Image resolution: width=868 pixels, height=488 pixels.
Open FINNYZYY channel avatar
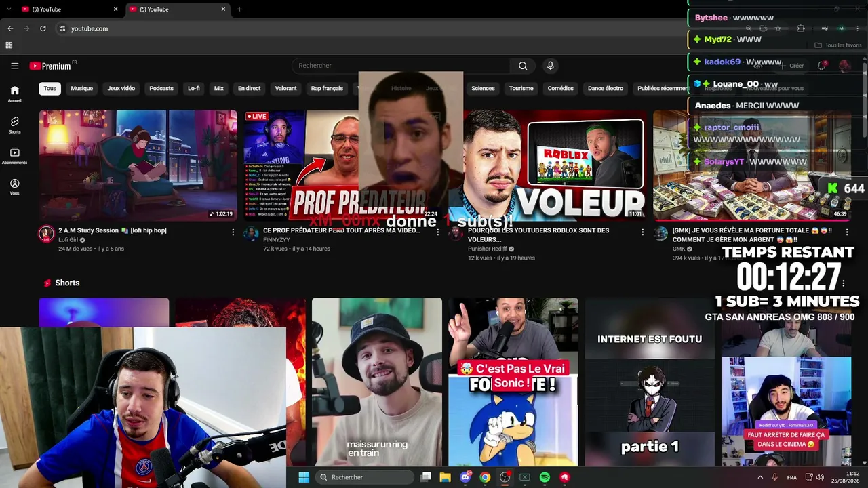252,234
